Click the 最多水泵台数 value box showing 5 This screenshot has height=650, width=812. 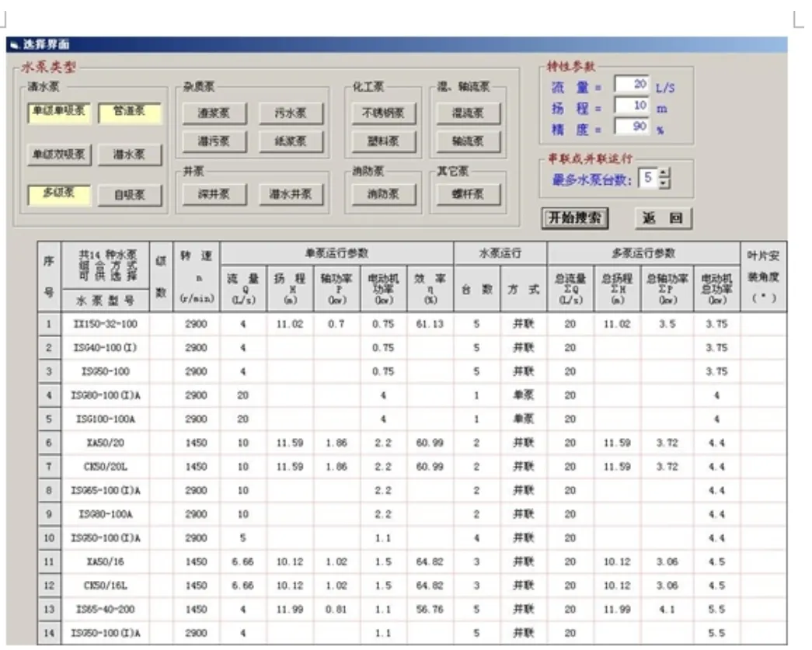pos(648,178)
